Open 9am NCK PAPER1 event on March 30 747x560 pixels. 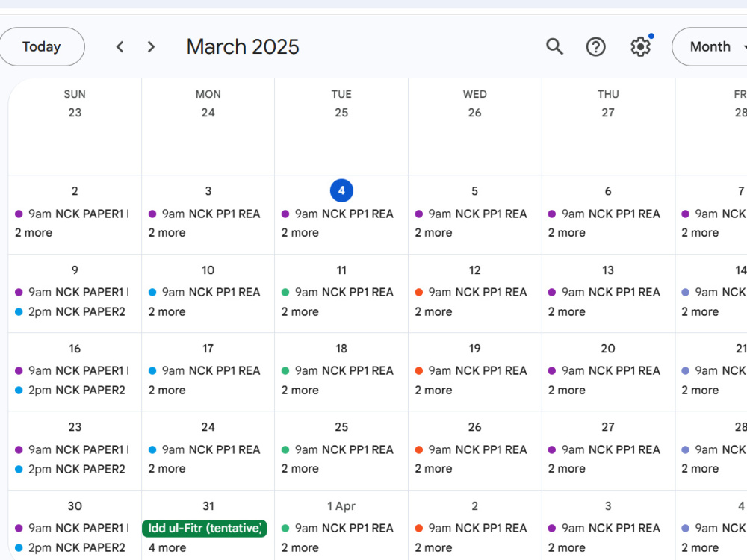72,529
